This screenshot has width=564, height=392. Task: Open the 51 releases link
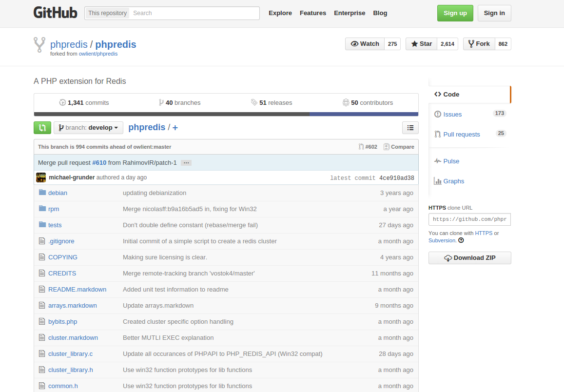272,102
